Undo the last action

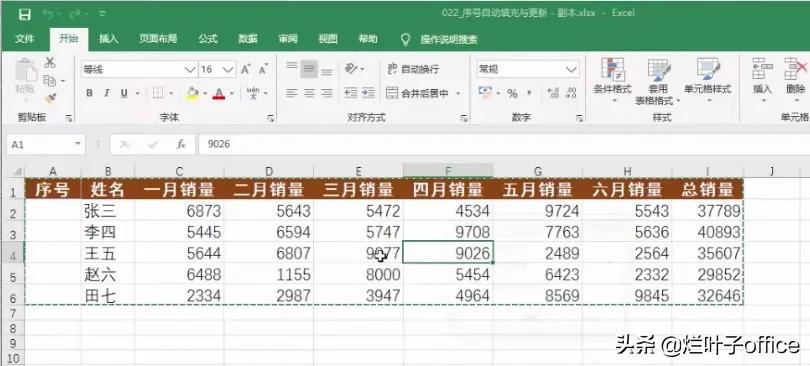(49, 14)
